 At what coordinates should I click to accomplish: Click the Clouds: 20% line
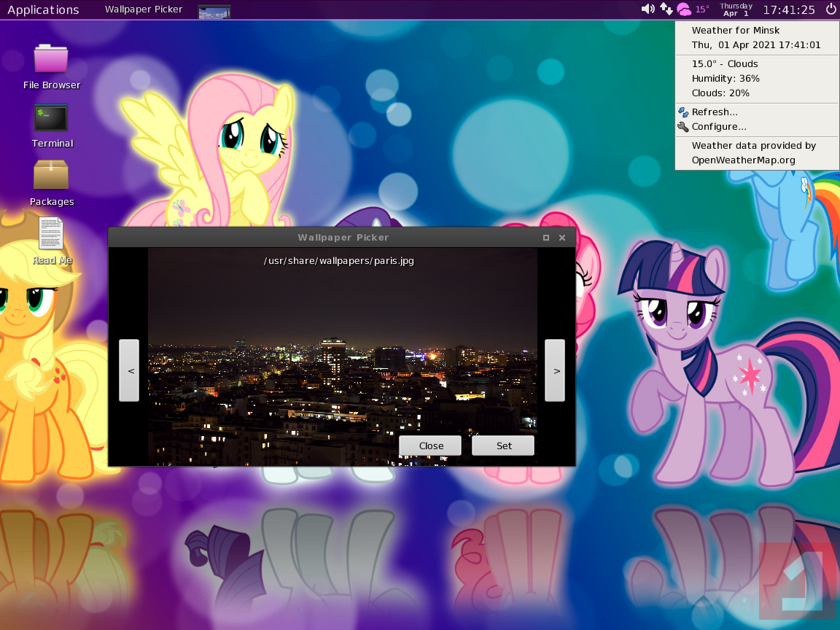pos(720,93)
